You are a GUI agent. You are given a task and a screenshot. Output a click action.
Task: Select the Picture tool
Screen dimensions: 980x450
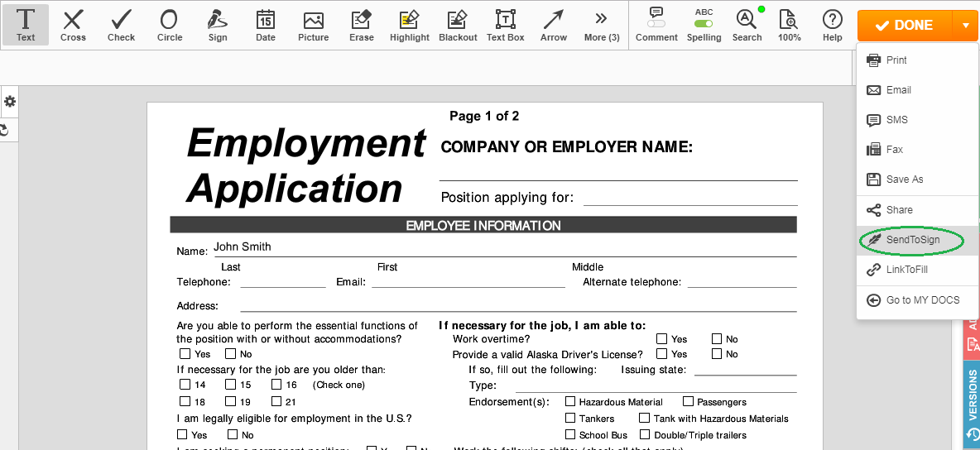[313, 25]
